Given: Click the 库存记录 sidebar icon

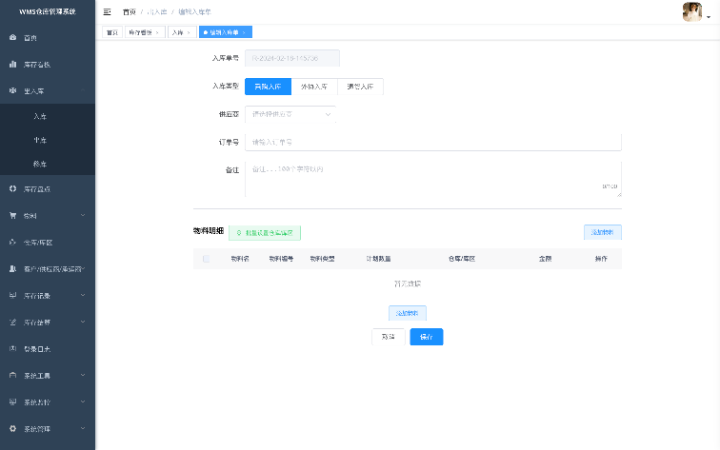Looking at the screenshot, I should (13, 295).
